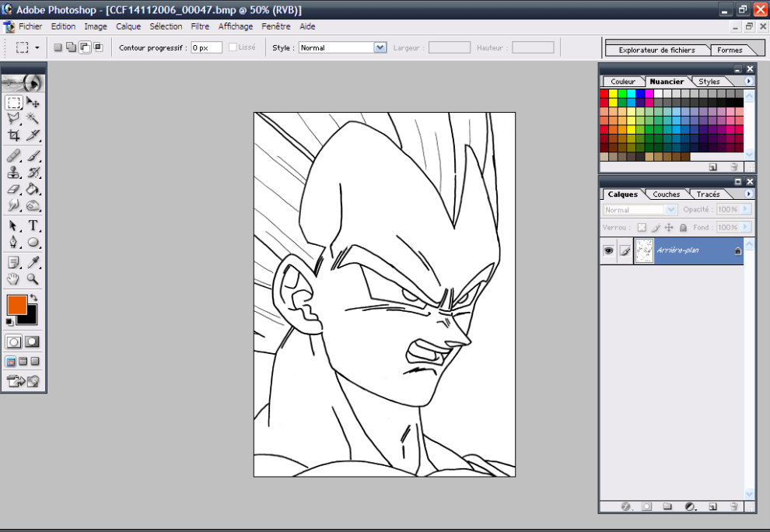Screen dimensions: 770x532
Task: Click the Contour progressif input field
Action: 206,47
